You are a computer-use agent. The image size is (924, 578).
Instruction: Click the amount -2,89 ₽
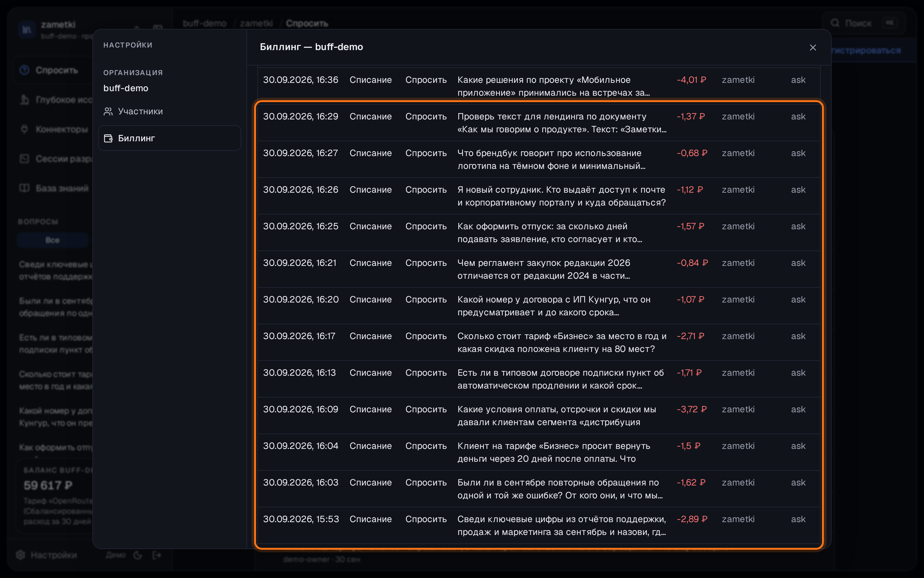pyautogui.click(x=692, y=519)
